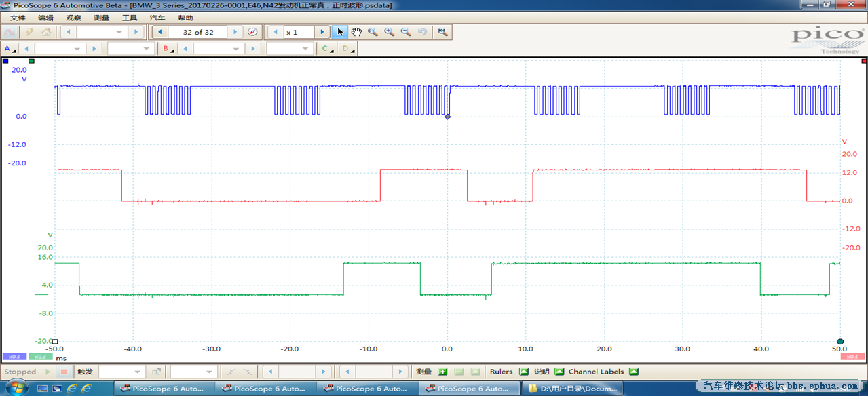Image resolution: width=868 pixels, height=396 pixels.
Task: Open channel C options button
Action: pos(328,49)
